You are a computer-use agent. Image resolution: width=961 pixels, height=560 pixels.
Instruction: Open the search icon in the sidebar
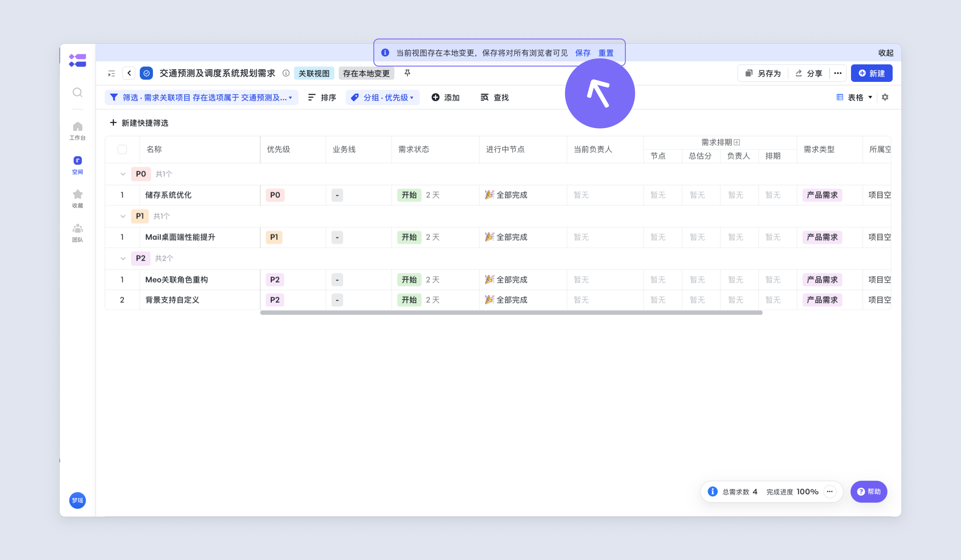(x=77, y=92)
